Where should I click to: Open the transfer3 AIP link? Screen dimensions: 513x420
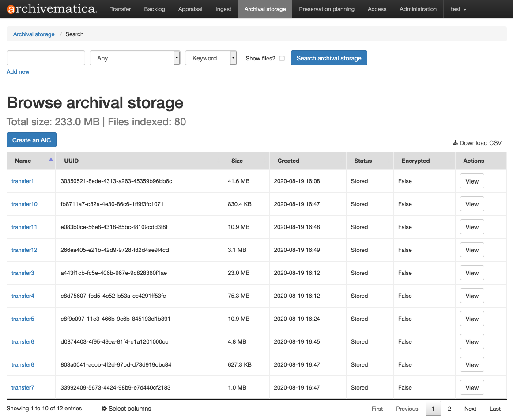(x=23, y=273)
